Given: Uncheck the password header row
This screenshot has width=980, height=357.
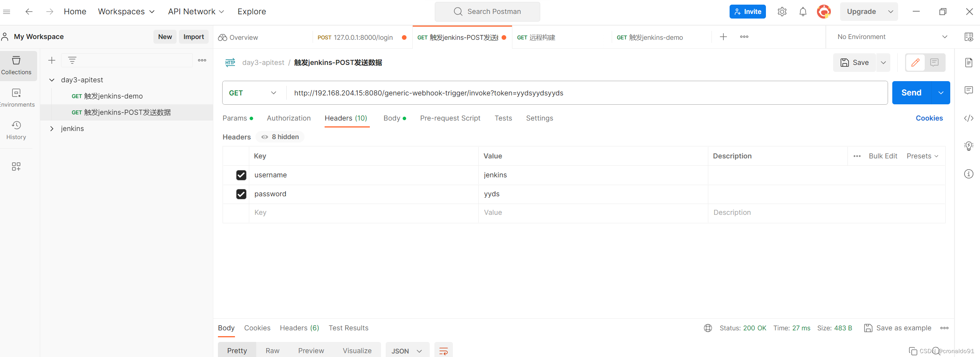Looking at the screenshot, I should [241, 194].
